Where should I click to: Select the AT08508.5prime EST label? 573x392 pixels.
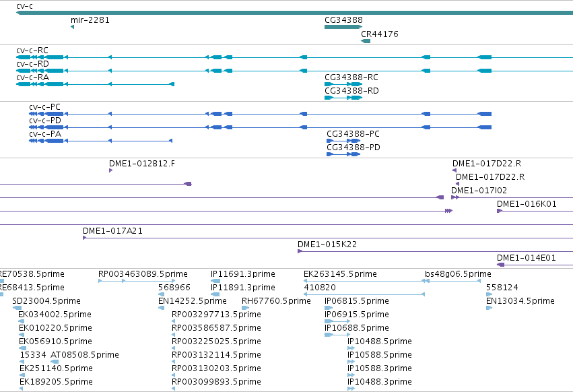[85, 355]
